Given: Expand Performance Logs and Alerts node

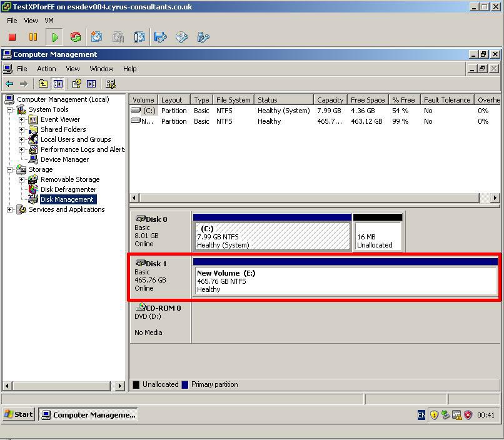Looking at the screenshot, I should (21, 149).
